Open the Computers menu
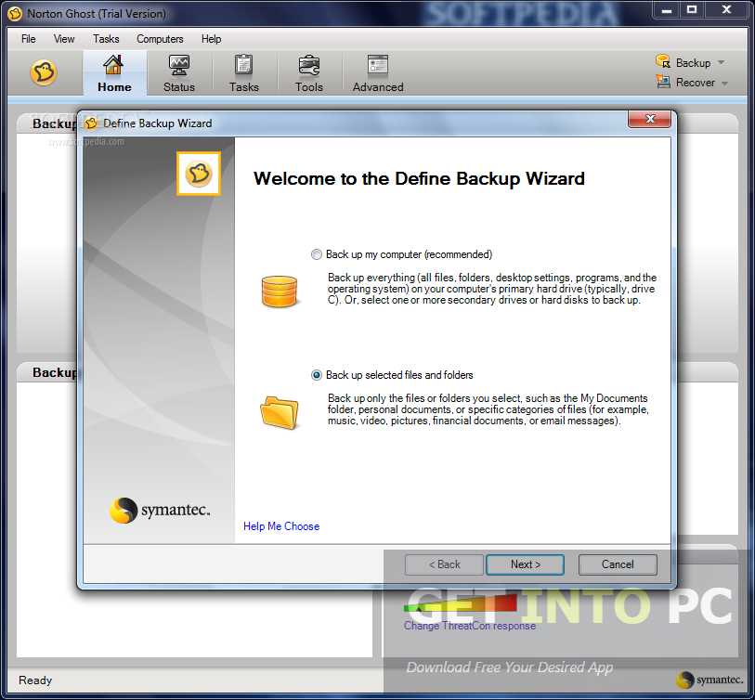 [x=160, y=39]
